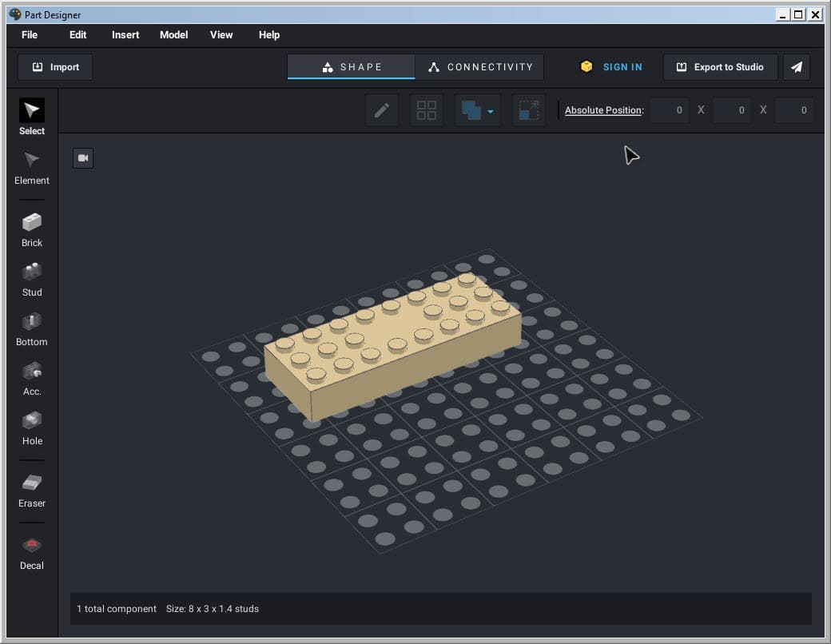This screenshot has height=644, width=831.
Task: Click the 'Size: 8 x 3 x 1.4 studs' text
Action: pyautogui.click(x=213, y=609)
